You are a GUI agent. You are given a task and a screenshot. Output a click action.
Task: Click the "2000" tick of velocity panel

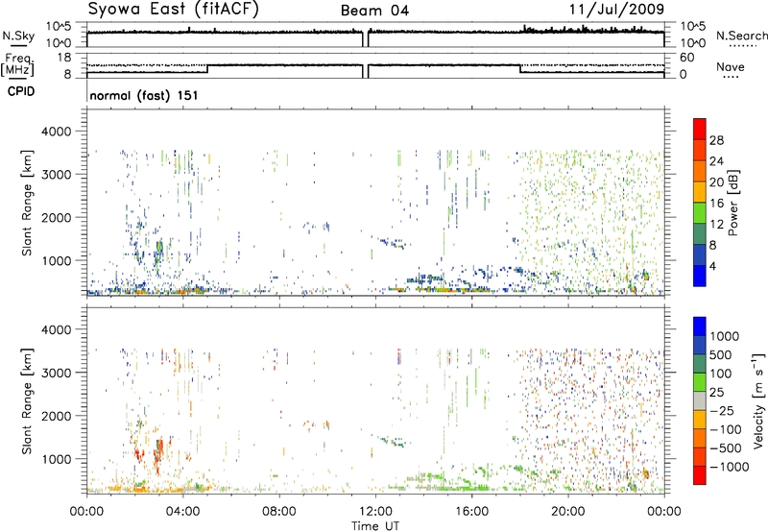tap(56, 416)
